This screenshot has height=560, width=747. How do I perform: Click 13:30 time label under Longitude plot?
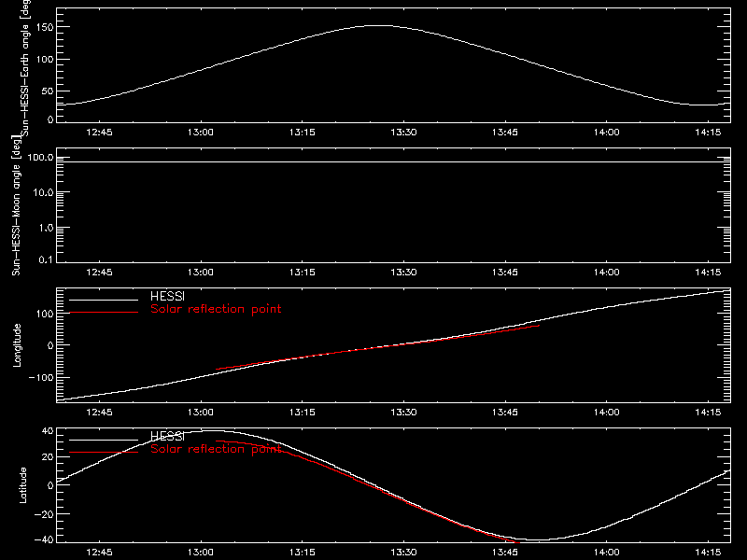tap(403, 412)
